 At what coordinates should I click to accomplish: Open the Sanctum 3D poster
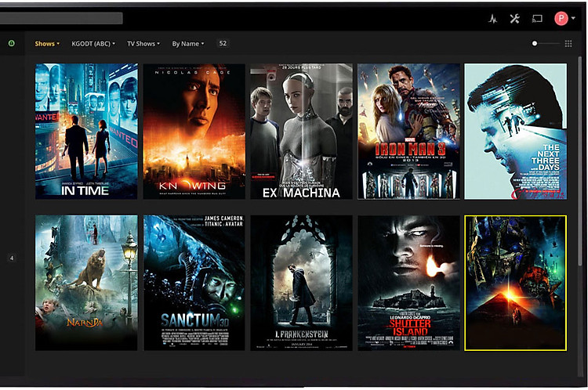(194, 283)
